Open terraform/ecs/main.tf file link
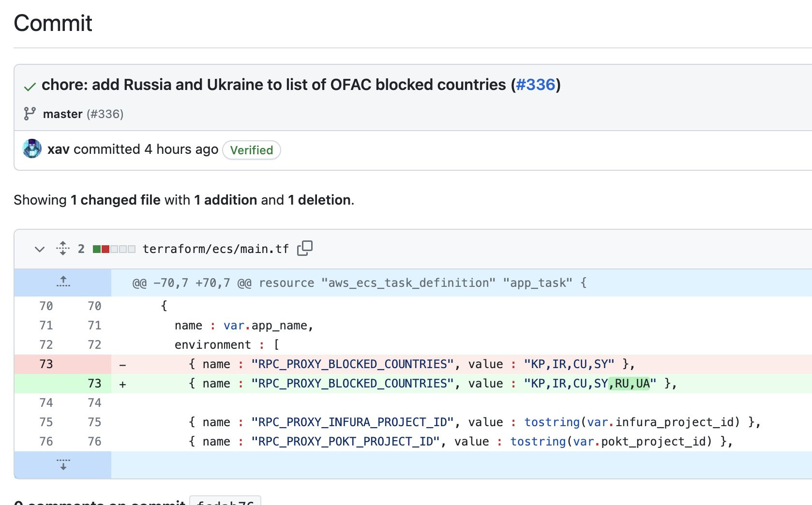 (215, 249)
